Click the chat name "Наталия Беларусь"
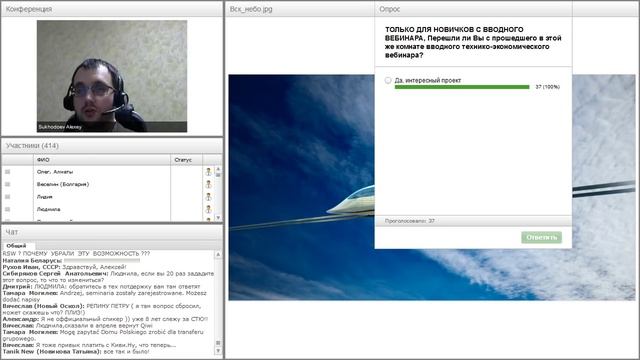This screenshot has width=640, height=360. pyautogui.click(x=32, y=260)
